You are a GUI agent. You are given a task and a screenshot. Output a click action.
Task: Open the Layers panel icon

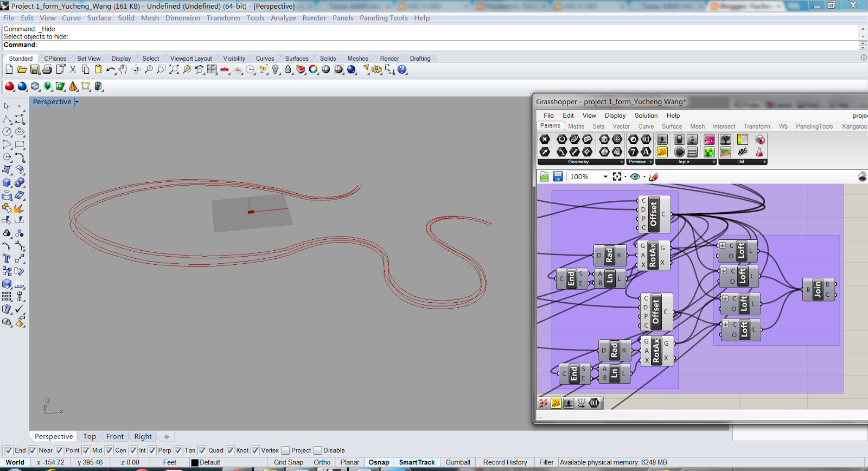coord(301,69)
